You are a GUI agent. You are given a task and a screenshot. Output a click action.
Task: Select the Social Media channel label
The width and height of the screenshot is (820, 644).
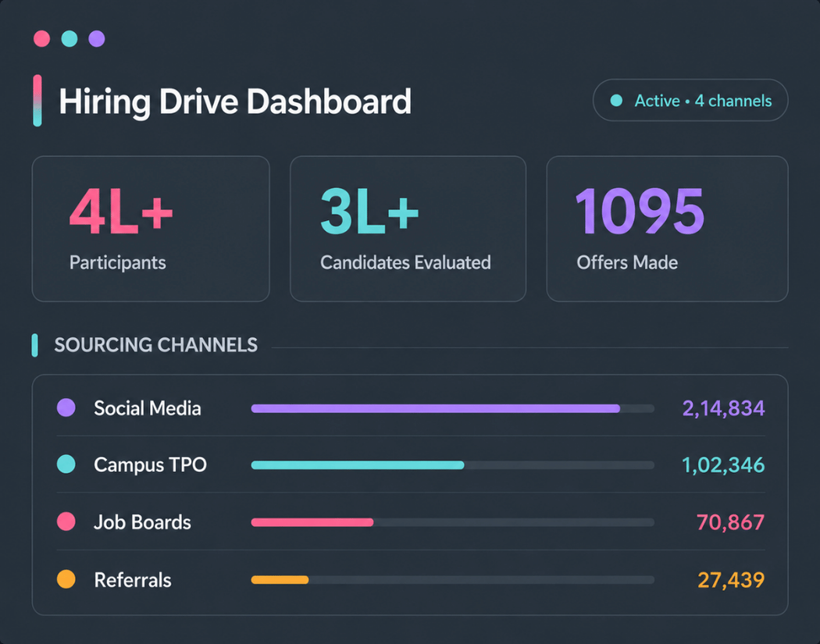(148, 408)
